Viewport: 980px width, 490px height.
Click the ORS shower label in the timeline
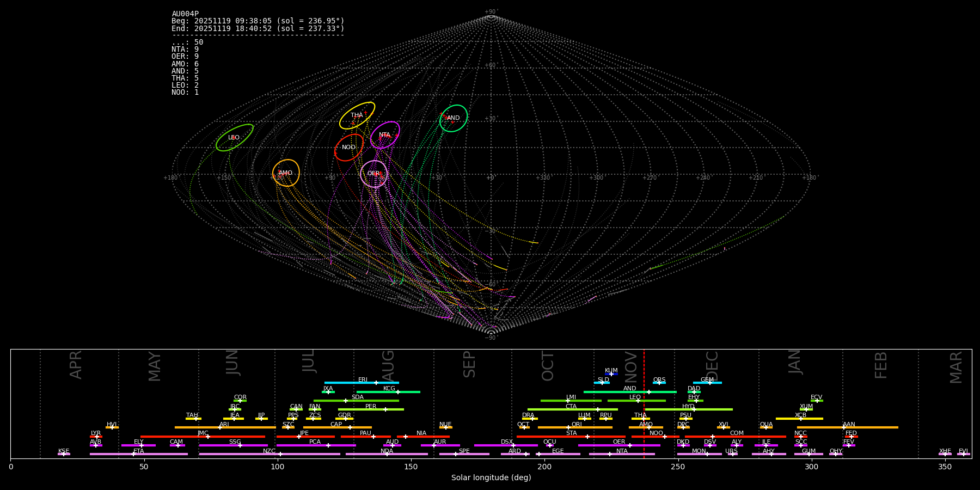click(x=659, y=380)
